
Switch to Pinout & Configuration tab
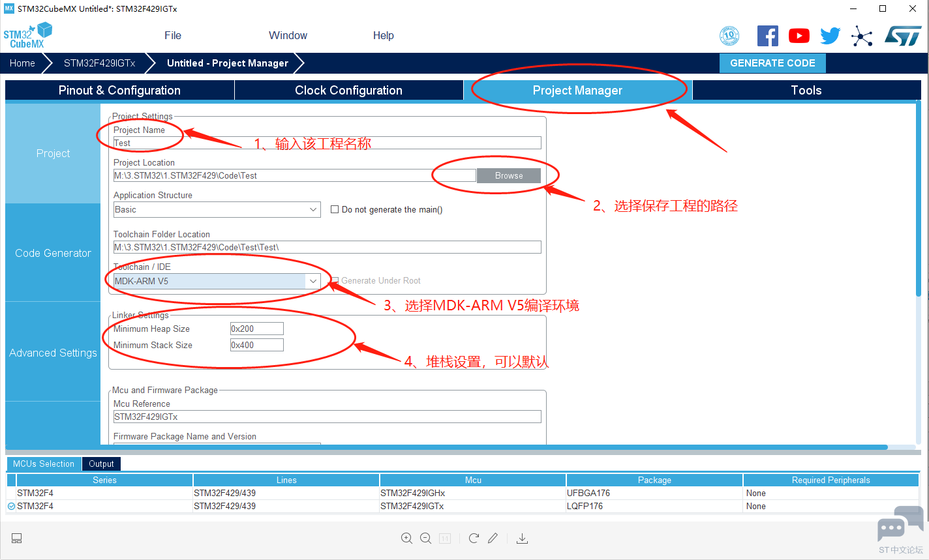point(119,91)
